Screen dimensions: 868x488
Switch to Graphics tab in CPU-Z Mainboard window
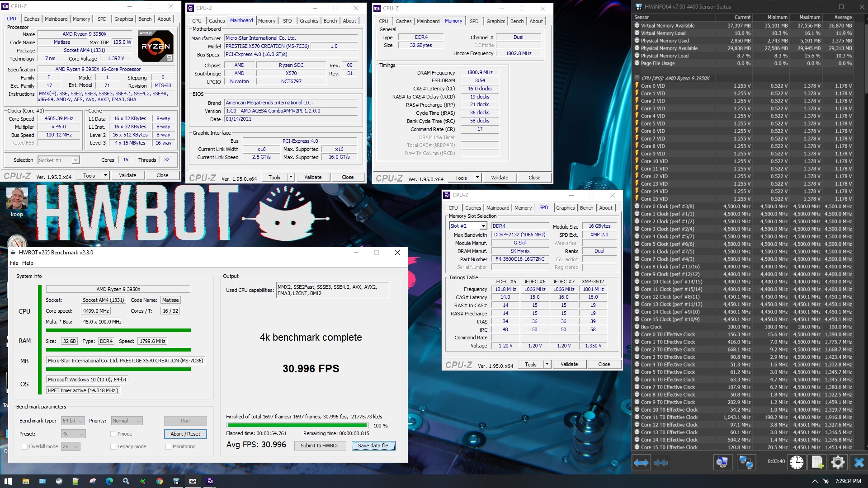309,21
